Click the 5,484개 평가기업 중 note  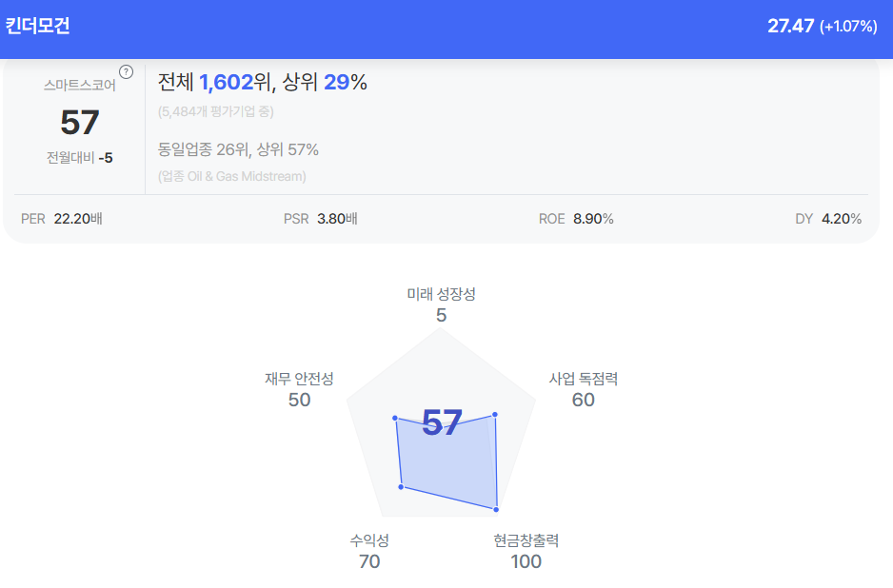click(216, 111)
